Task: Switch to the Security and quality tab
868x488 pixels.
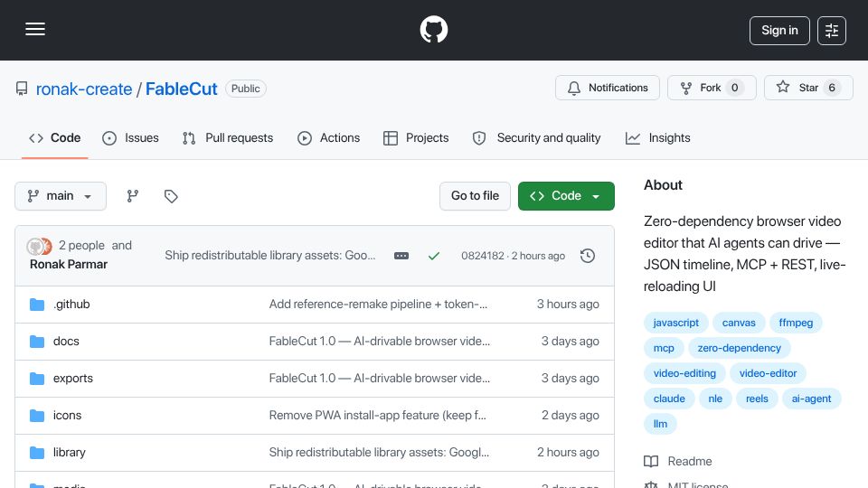Action: 536,137
